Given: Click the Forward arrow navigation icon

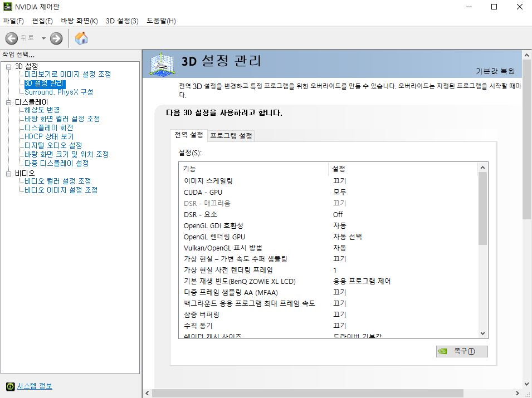Looking at the screenshot, I should click(x=56, y=38).
